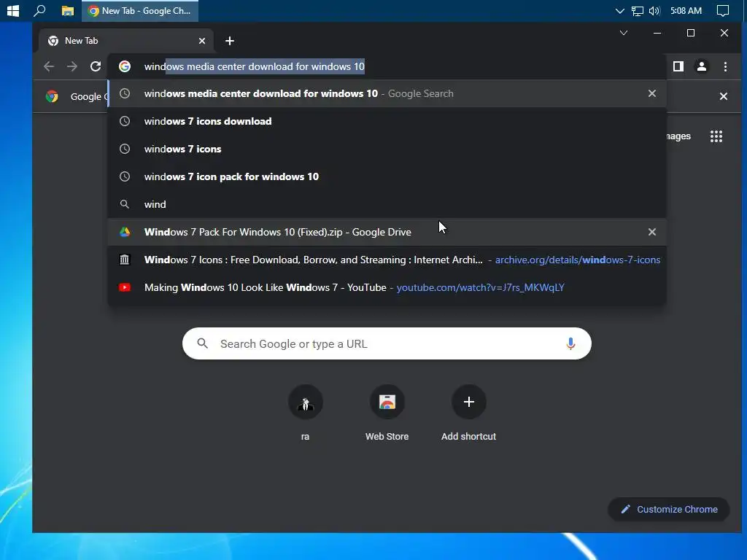Remove the Google Drive zip suggestion

pyautogui.click(x=651, y=232)
